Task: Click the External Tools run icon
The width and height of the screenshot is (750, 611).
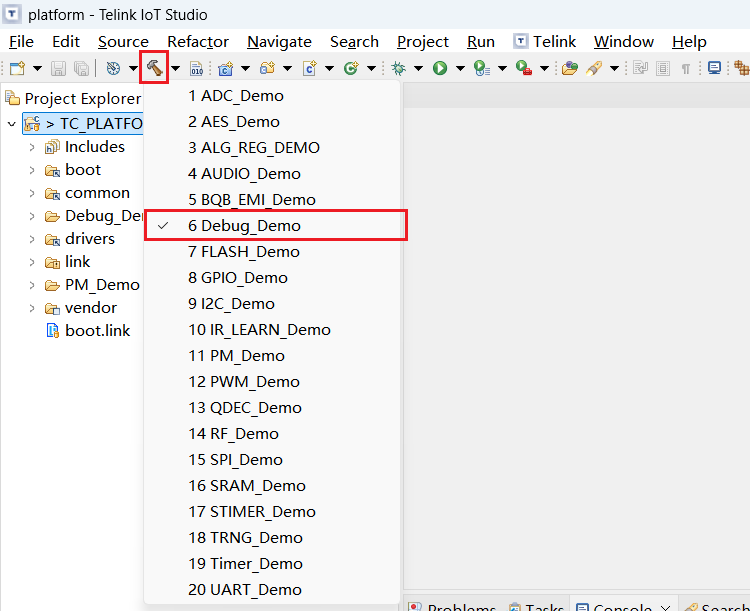Action: (524, 68)
